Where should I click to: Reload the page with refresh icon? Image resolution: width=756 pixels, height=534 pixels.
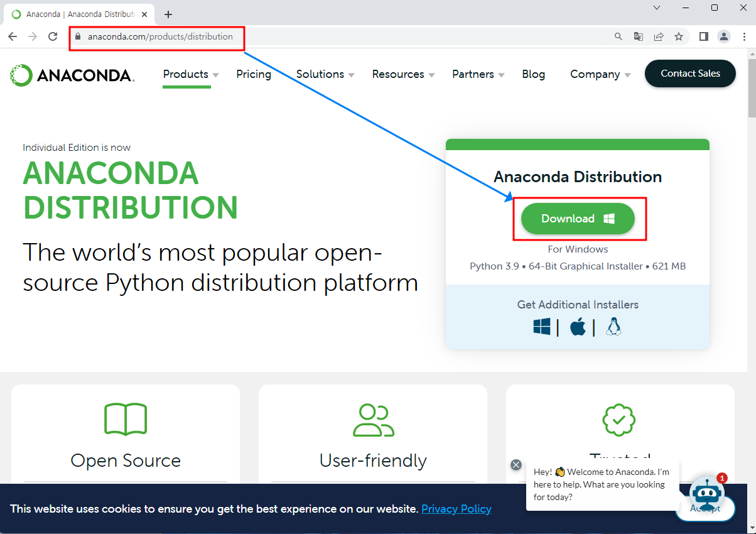53,36
